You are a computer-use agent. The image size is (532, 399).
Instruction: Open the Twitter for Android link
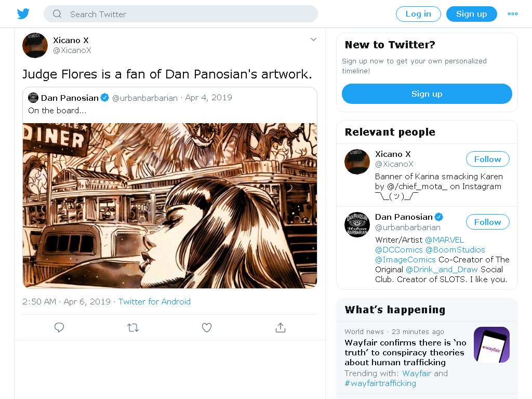pyautogui.click(x=154, y=302)
